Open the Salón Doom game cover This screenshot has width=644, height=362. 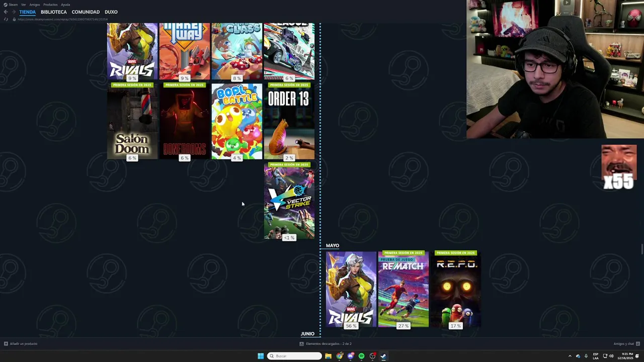pyautogui.click(x=132, y=121)
